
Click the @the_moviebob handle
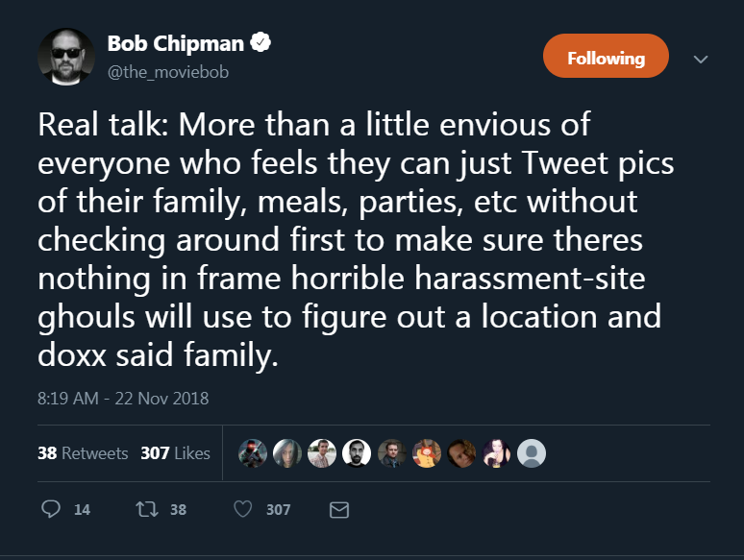[x=168, y=72]
